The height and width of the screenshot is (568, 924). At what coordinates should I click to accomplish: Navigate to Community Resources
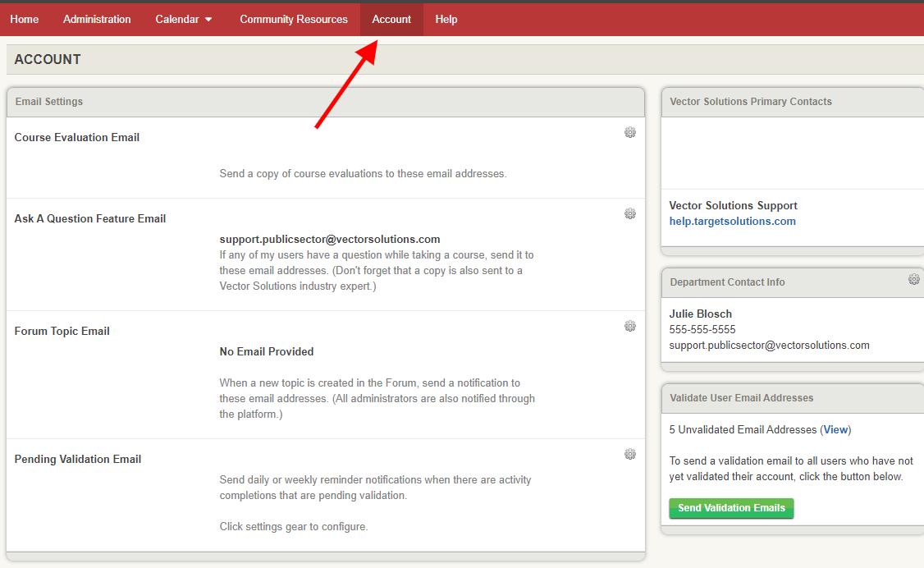(294, 19)
